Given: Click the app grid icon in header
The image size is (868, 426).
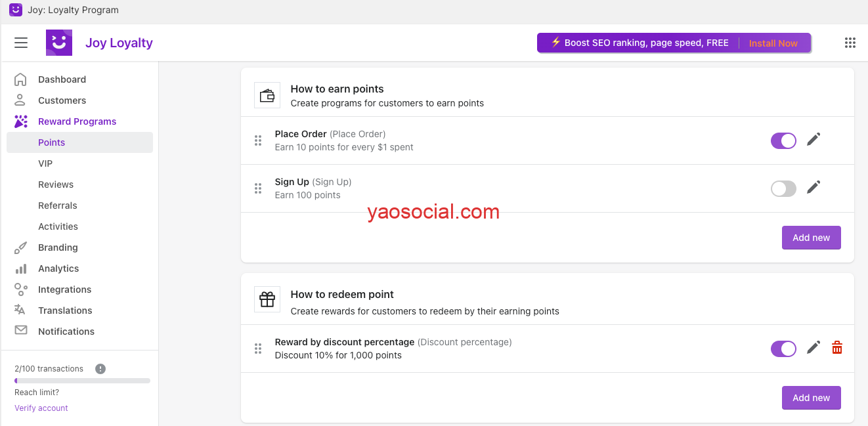Looking at the screenshot, I should coord(850,43).
